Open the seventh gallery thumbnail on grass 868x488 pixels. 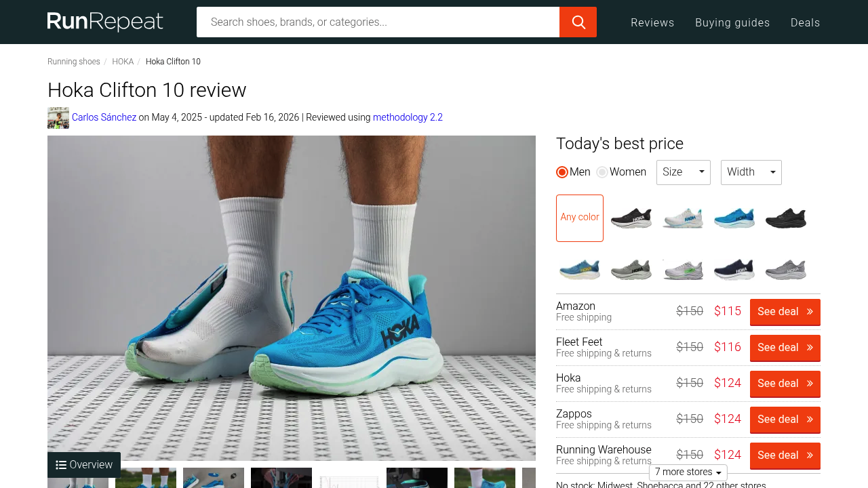[x=485, y=478]
